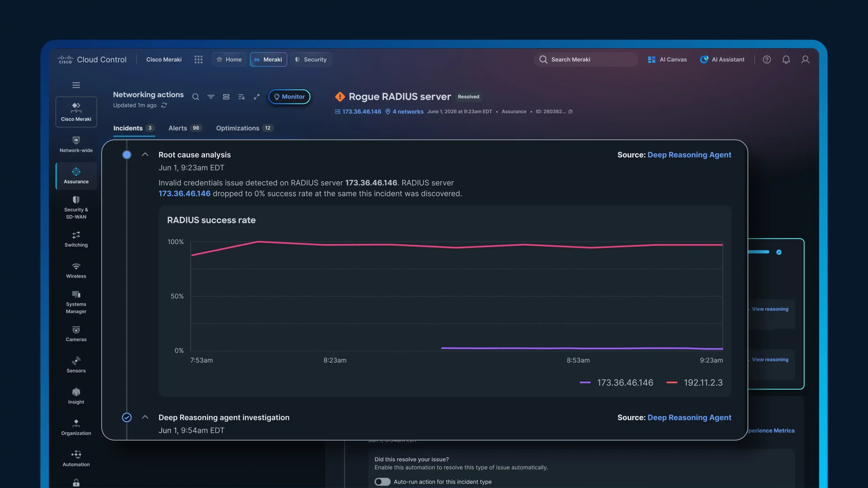This screenshot has height=488, width=868.
Task: Follow Deep Reasoning Agent source link for root cause
Action: (x=689, y=155)
